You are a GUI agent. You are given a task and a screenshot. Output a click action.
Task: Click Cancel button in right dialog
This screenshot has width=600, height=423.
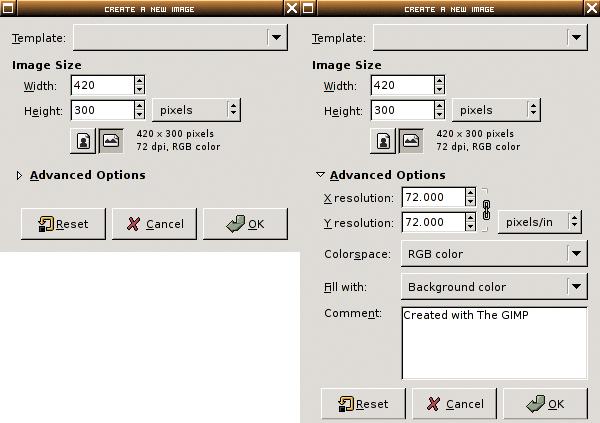454,404
